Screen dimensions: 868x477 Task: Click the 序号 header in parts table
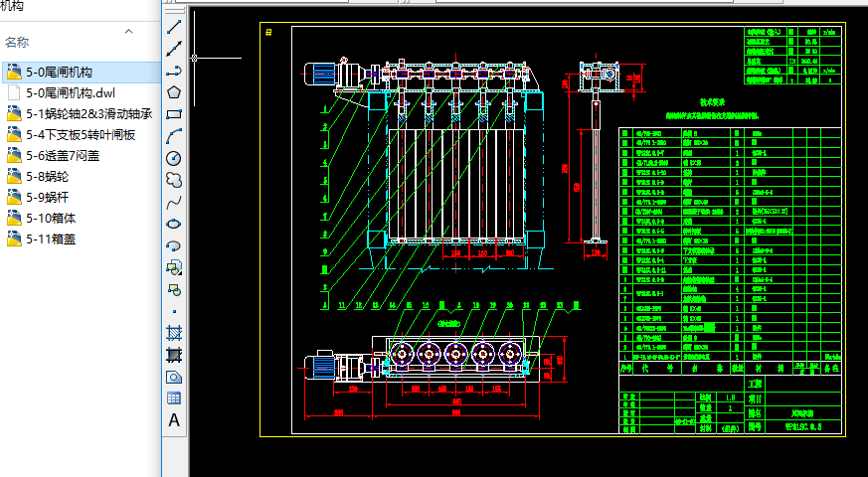(625, 368)
